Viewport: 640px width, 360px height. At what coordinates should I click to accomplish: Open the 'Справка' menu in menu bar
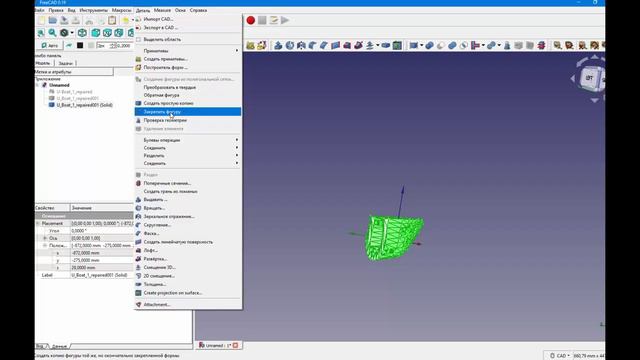pyautogui.click(x=198, y=10)
